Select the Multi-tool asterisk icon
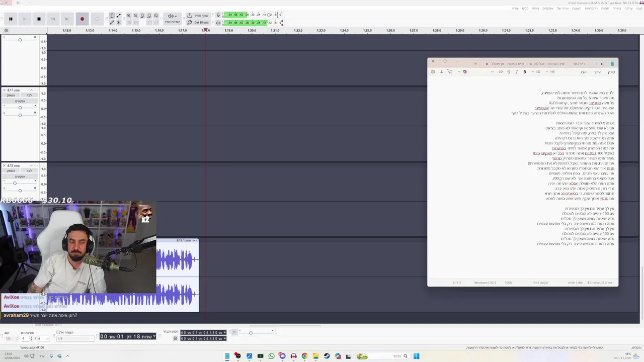 point(118,22)
